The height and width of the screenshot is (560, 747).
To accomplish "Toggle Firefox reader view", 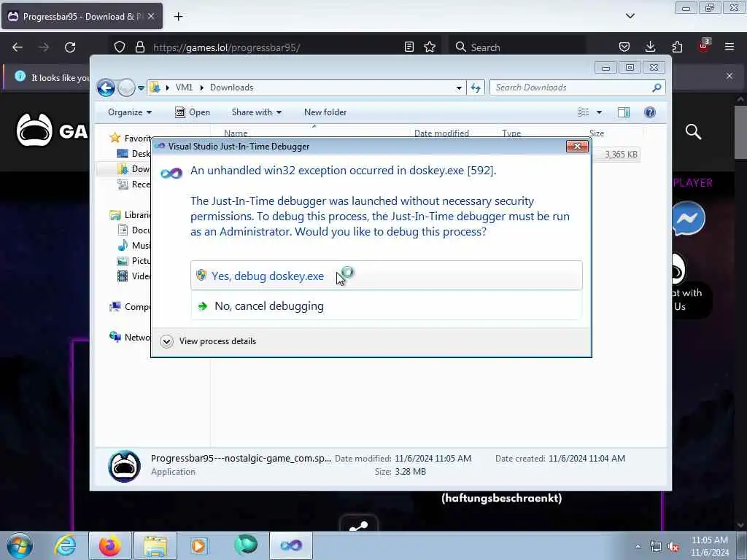I will click(x=409, y=47).
